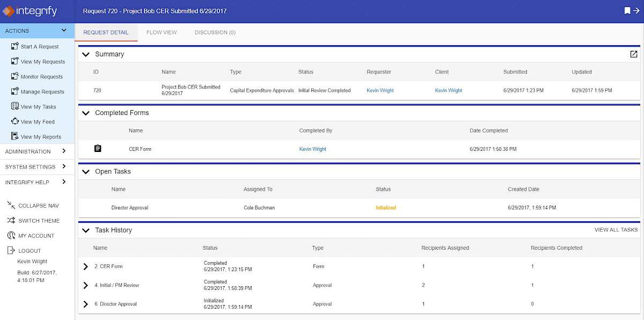Click Cole Buchman in Assigned To column
The image size is (644, 320).
click(259, 207)
